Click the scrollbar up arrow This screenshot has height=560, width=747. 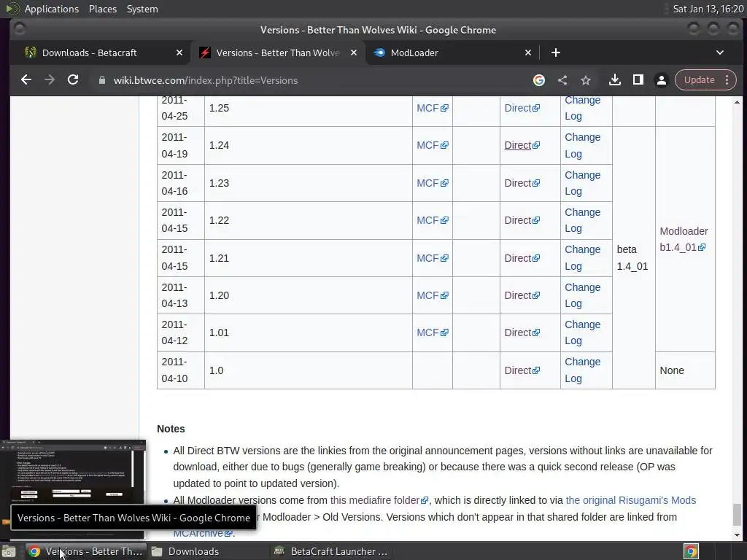coord(737,102)
